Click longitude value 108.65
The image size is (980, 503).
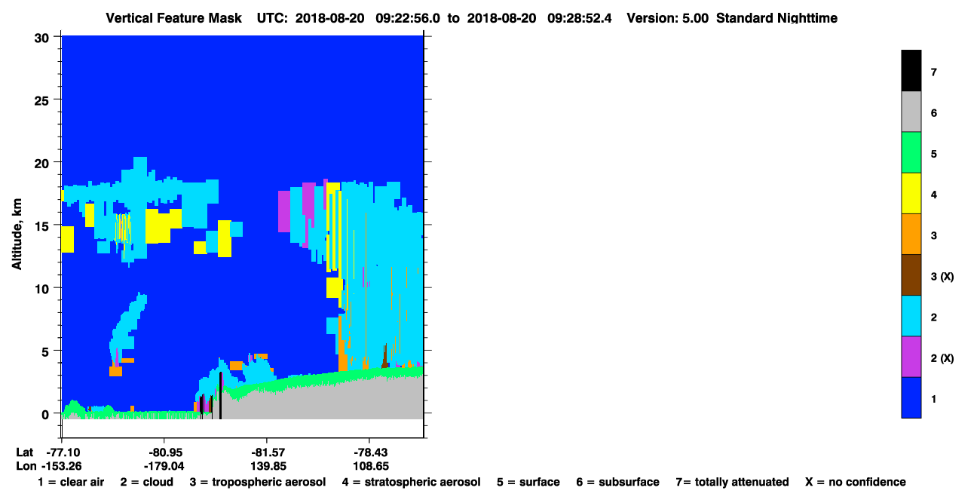click(369, 467)
